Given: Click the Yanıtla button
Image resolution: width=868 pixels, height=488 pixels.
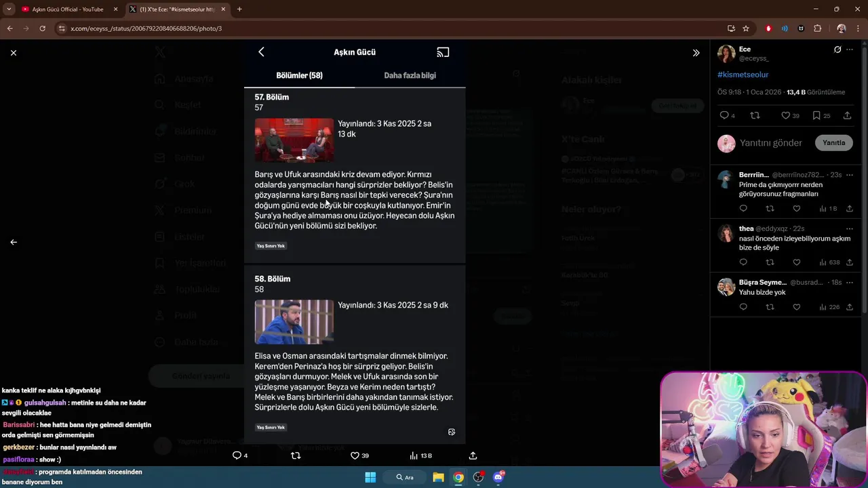Looking at the screenshot, I should coord(833,143).
